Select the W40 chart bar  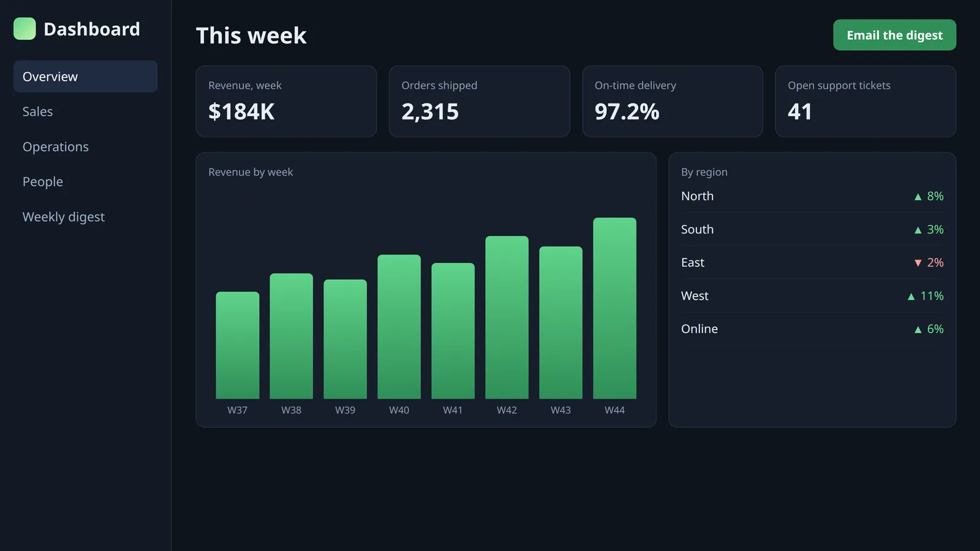[399, 327]
